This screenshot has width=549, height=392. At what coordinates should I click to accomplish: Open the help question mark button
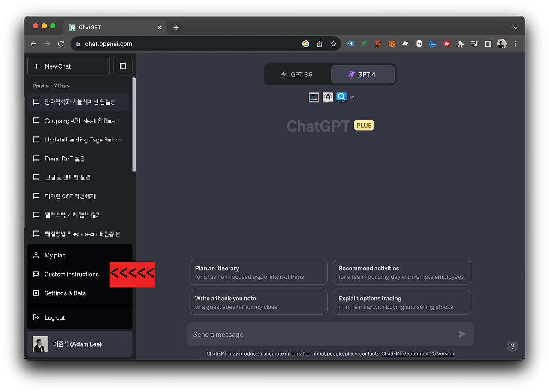pos(512,346)
